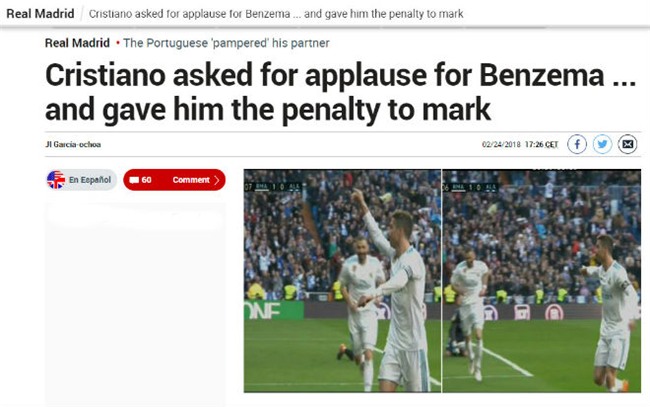Send article by email envelope icon
The height and width of the screenshot is (407, 650).
628,144
